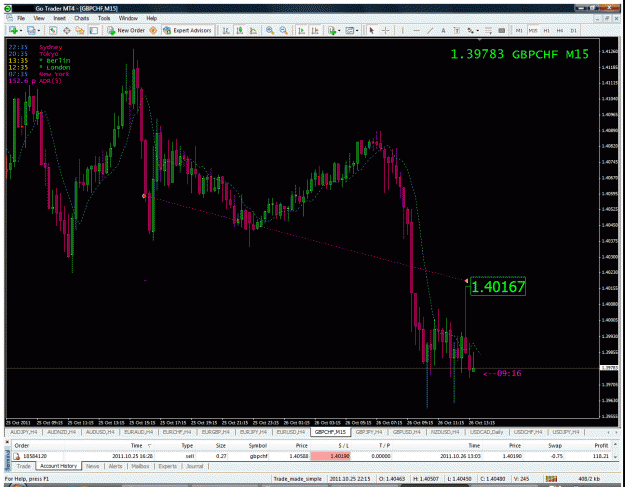Open the new chart icon
The image size is (625, 487).
click(x=13, y=30)
